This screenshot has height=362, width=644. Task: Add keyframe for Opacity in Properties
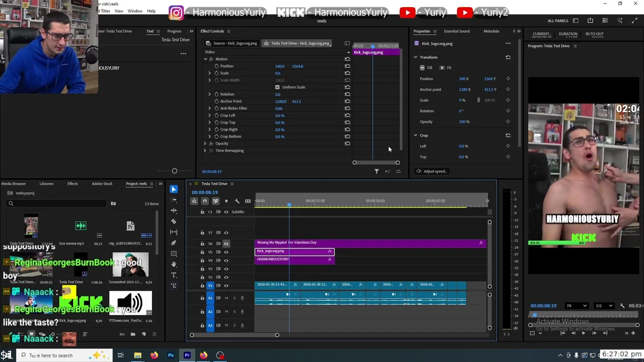[508, 122]
